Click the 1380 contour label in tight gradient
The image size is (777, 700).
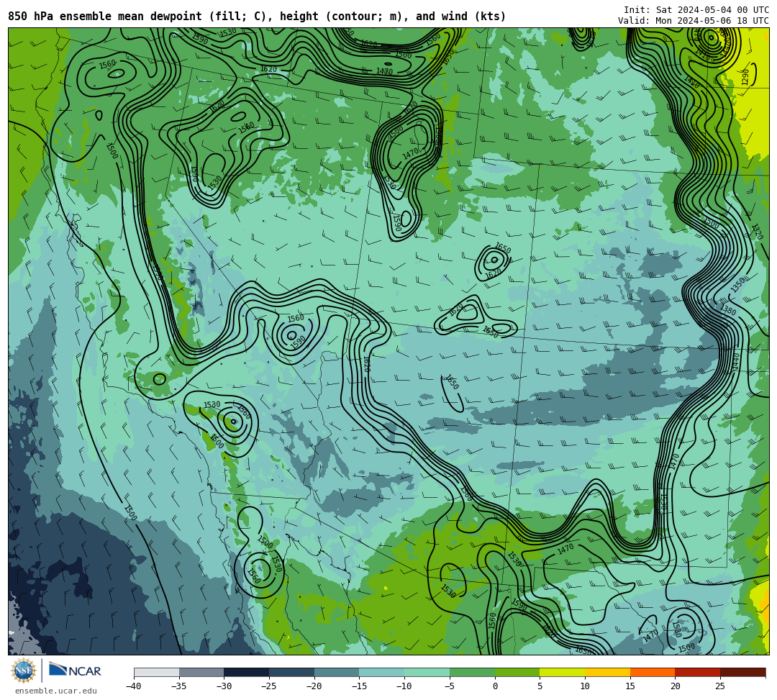pyautogui.click(x=727, y=310)
